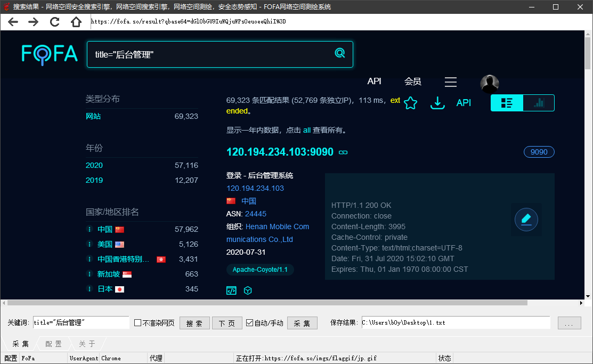
Task: Expand options for 日本 row
Action: tap(90, 289)
